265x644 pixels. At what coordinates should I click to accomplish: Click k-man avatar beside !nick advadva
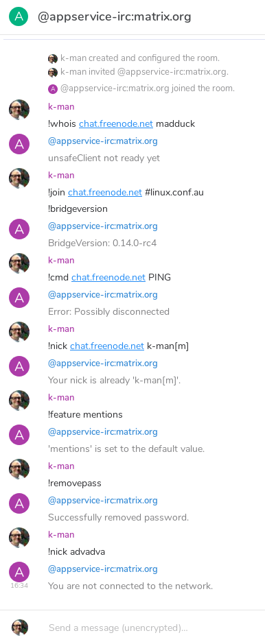pos(19,538)
